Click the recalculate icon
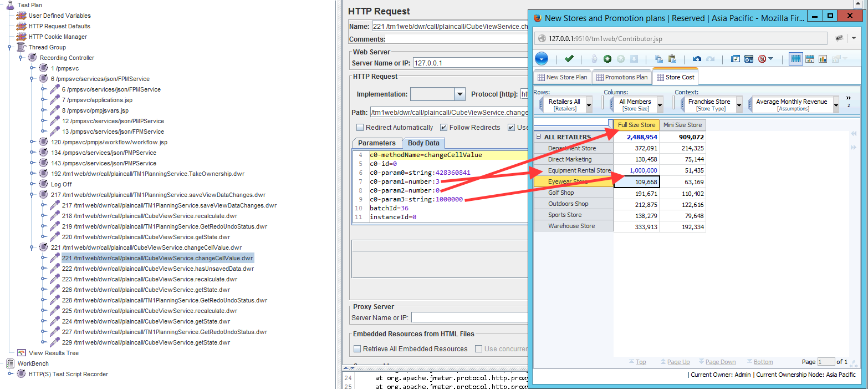Screen dimensions: 868x389 (x=749, y=59)
